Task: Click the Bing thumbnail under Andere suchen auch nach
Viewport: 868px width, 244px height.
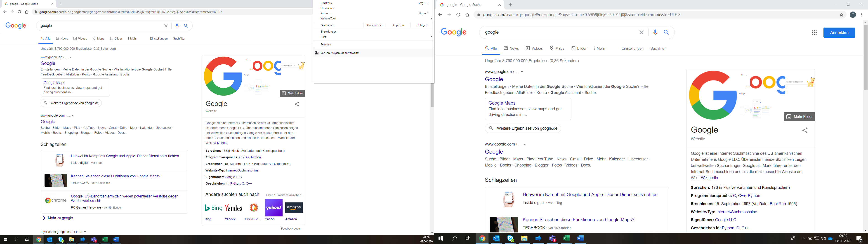Action: 213,208
